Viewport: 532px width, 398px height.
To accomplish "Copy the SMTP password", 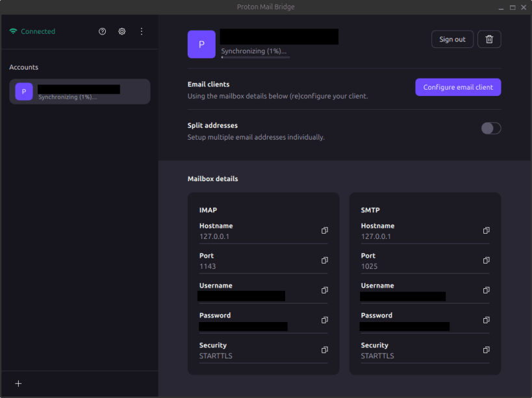I will pos(486,320).
